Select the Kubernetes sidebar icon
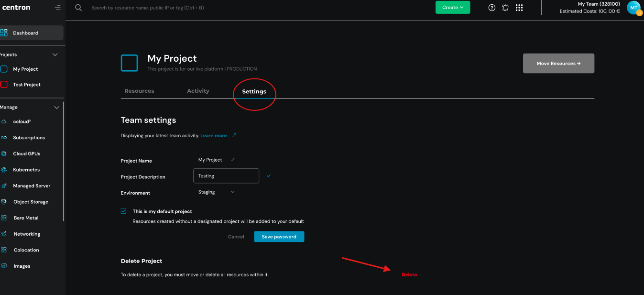The width and height of the screenshot is (644, 295). [5, 169]
